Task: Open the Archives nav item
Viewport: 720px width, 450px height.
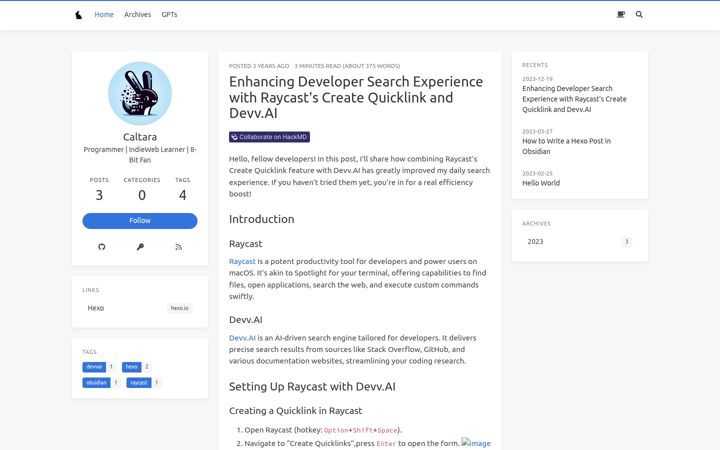Action: click(137, 15)
